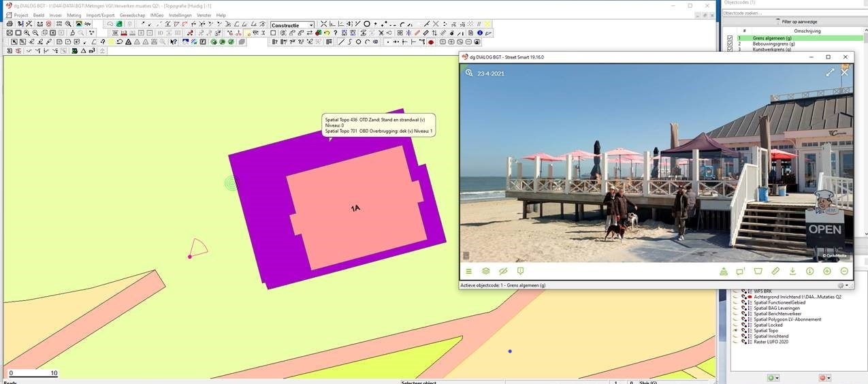Click the Street Smart info icon
868x384 pixels.
(810, 271)
